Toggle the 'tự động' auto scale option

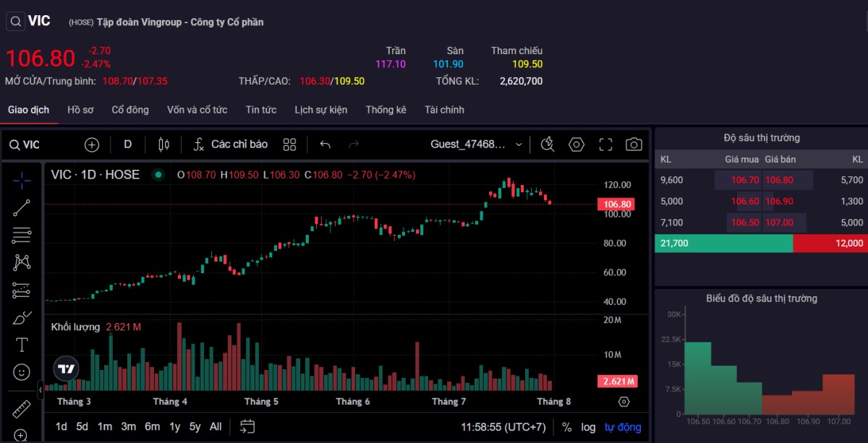pos(623,427)
